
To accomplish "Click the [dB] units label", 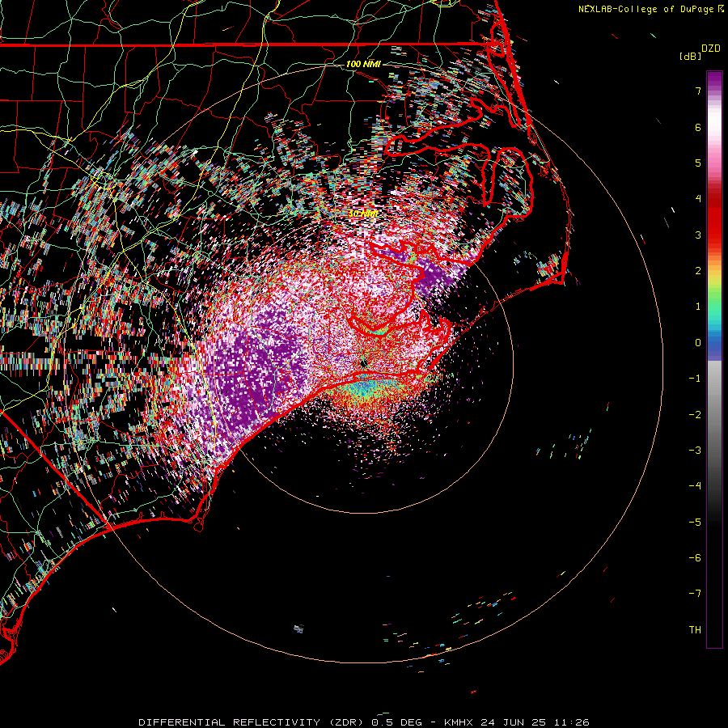I will pyautogui.click(x=691, y=56).
